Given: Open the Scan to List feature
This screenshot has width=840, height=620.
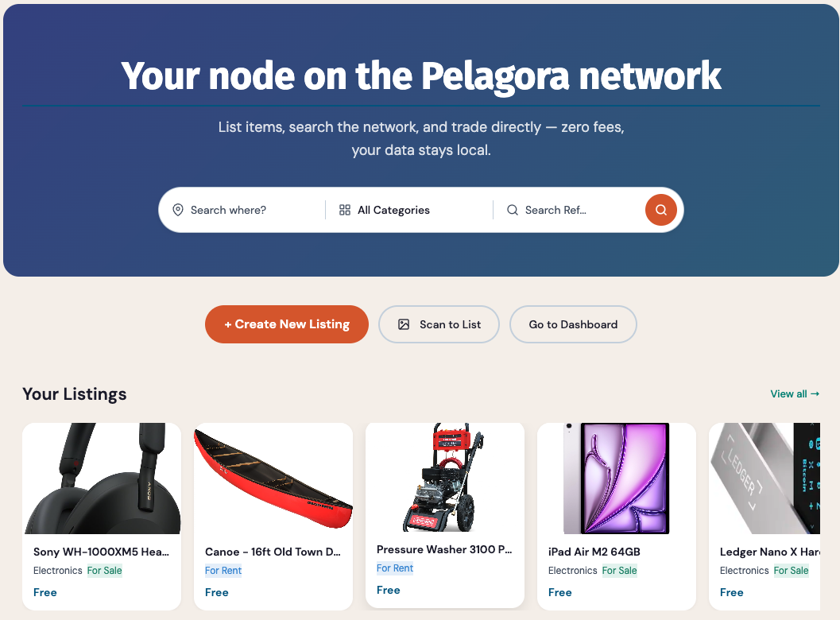Looking at the screenshot, I should pos(439,324).
